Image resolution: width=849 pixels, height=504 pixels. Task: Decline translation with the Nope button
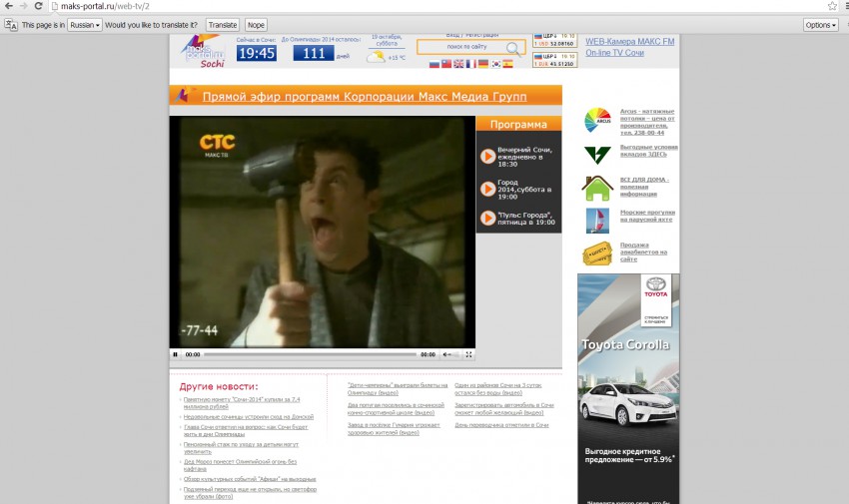(x=256, y=25)
